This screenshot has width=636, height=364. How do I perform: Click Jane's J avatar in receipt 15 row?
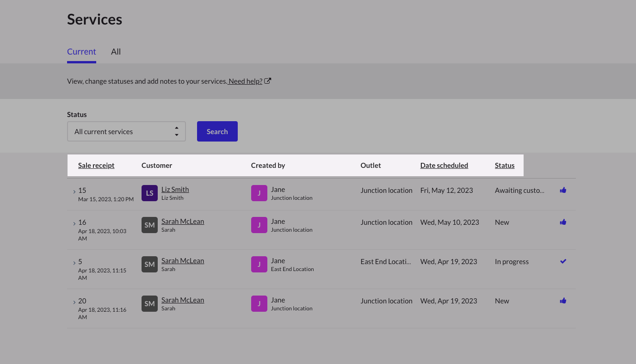(259, 193)
